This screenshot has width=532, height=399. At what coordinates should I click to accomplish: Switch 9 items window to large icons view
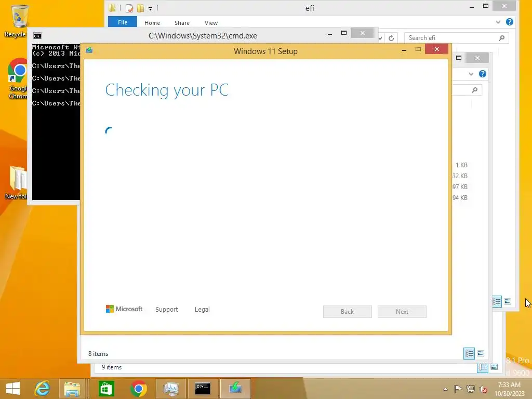click(x=494, y=367)
